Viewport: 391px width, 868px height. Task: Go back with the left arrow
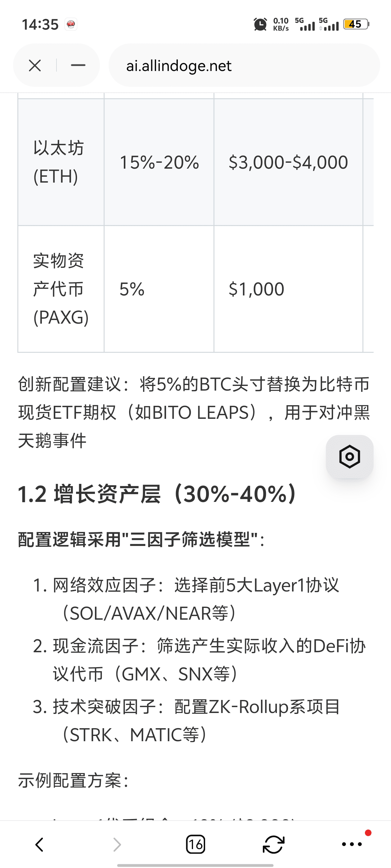point(39,844)
